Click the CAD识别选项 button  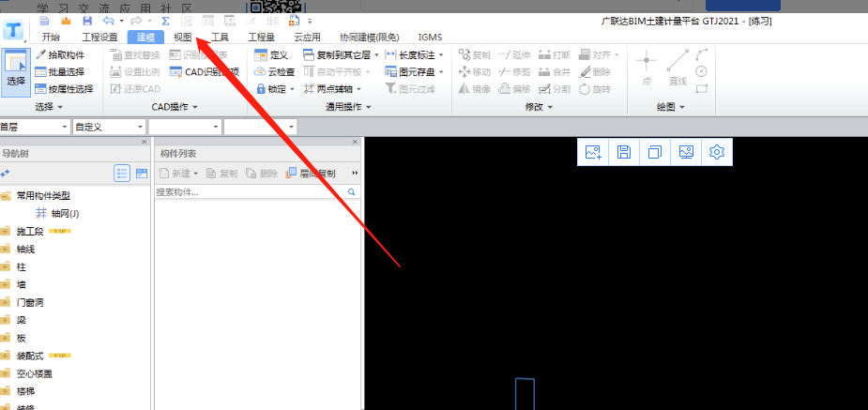(204, 72)
